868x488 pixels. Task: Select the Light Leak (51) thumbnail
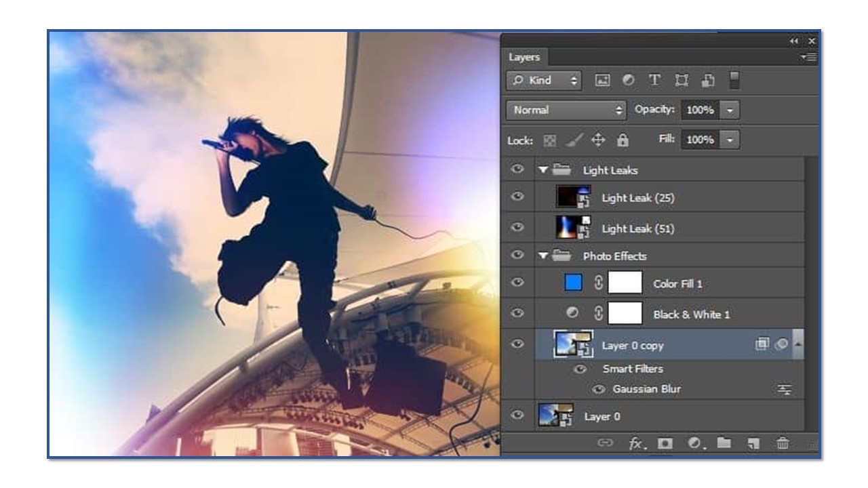coord(573,228)
